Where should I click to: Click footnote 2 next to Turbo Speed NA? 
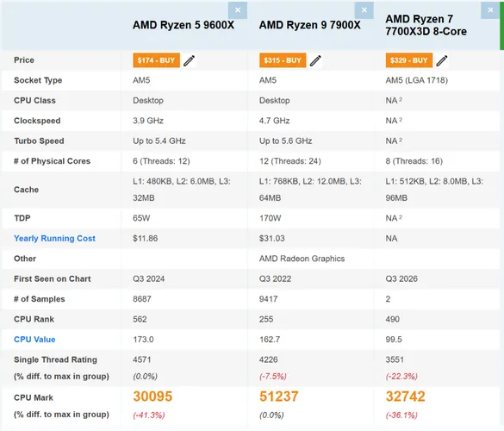click(x=401, y=140)
